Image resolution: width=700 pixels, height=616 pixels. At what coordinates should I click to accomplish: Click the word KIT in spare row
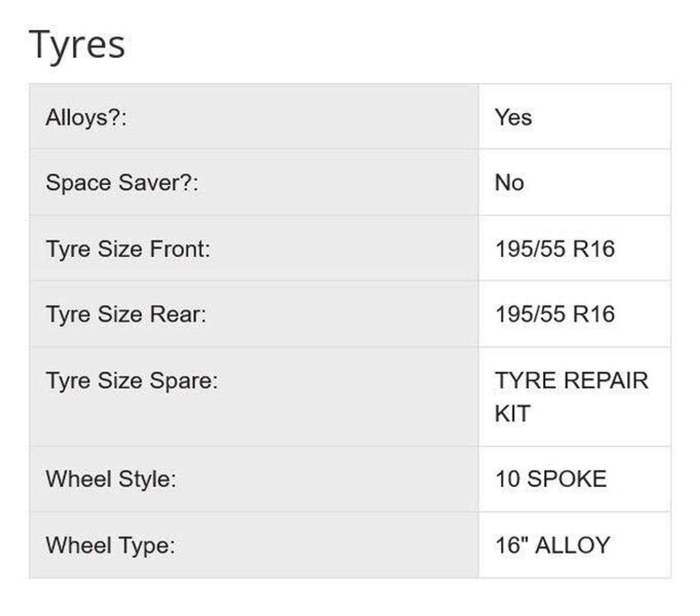[x=512, y=414]
